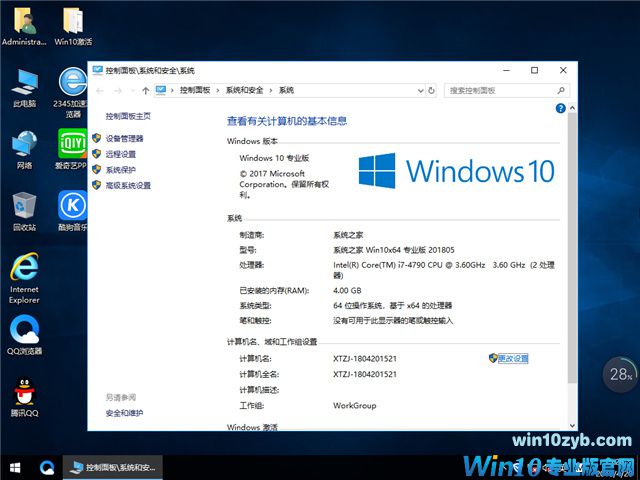Go up one level with the up arrow

(x=146, y=91)
